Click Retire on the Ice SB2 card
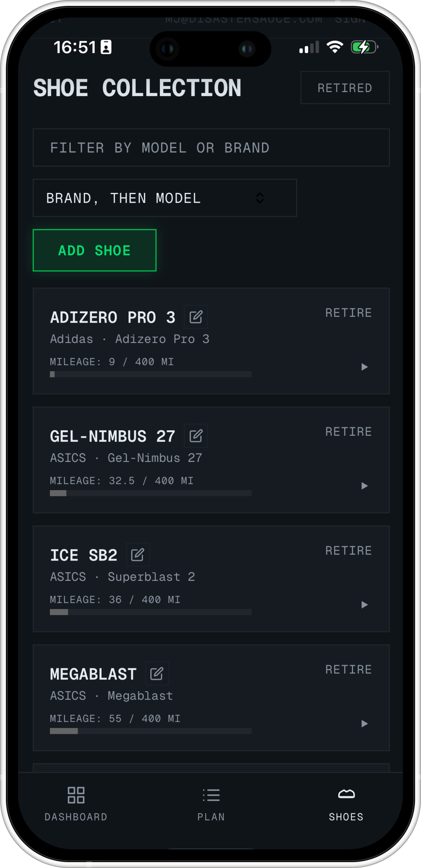Viewport: 421px width, 868px height. 348,550
